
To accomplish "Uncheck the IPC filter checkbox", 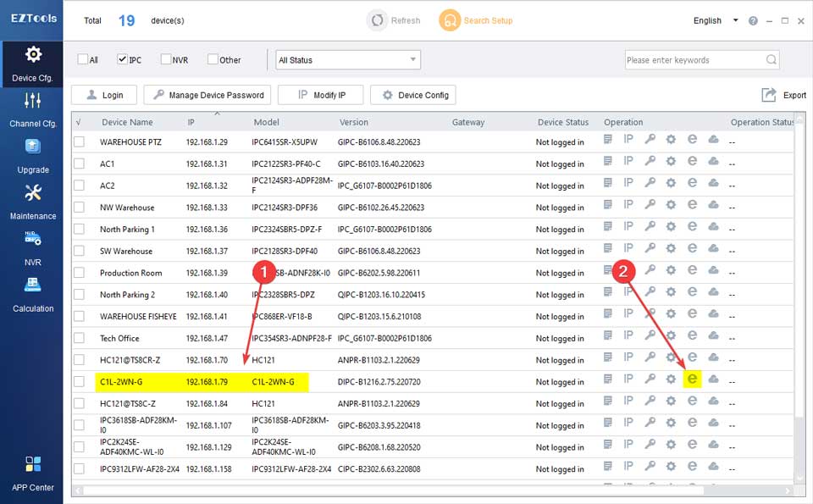I will pyautogui.click(x=123, y=59).
